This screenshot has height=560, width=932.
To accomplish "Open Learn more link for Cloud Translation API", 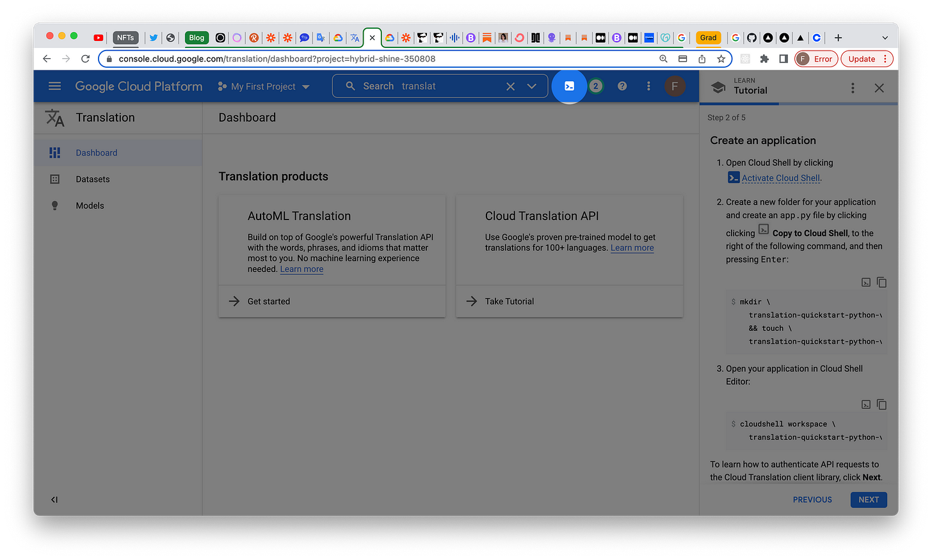I will pyautogui.click(x=632, y=248).
